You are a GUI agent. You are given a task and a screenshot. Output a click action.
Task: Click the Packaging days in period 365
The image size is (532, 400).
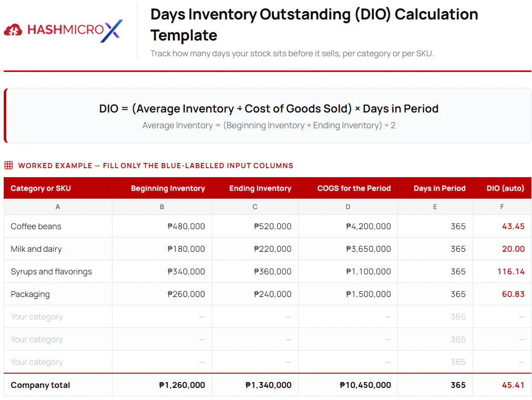tap(458, 294)
